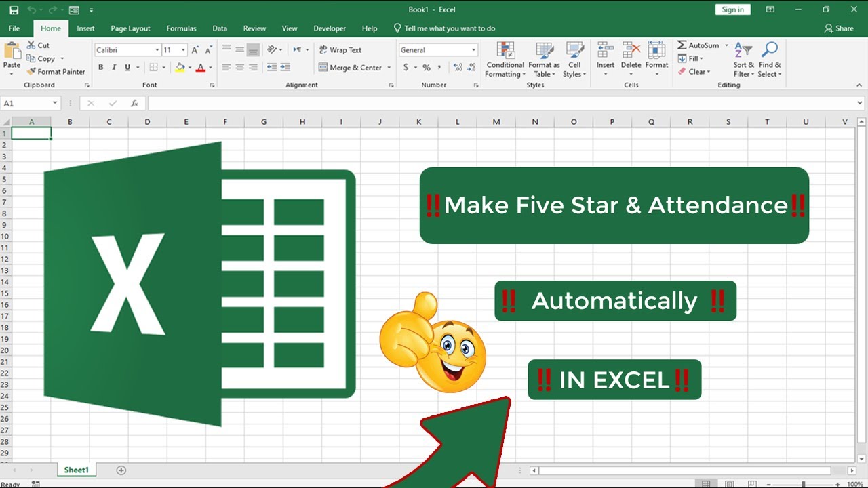Center text horizontally
Viewport: 868px width, 488px height.
[240, 67]
